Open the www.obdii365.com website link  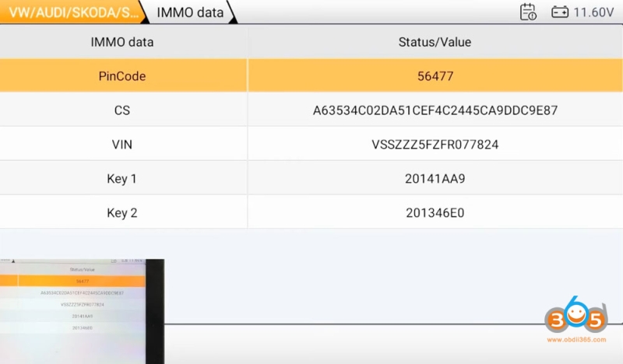pos(575,340)
